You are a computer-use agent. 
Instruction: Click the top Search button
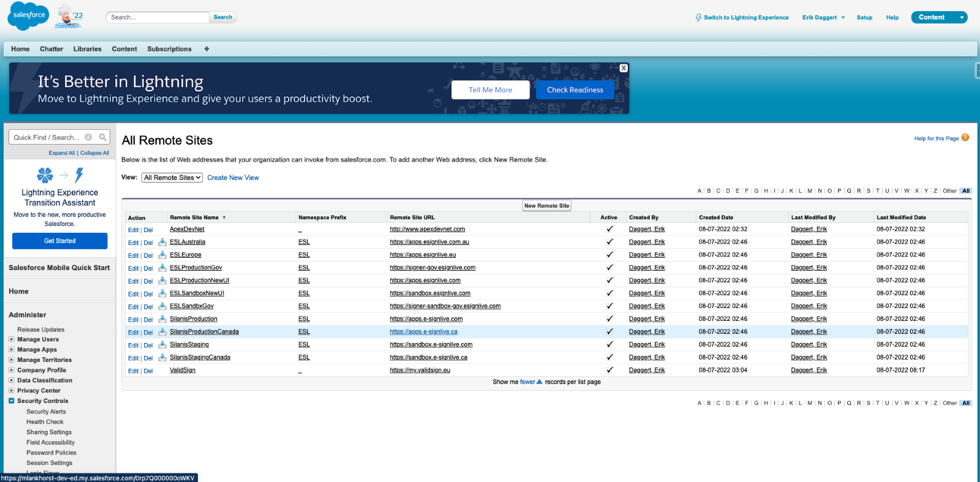click(x=223, y=17)
